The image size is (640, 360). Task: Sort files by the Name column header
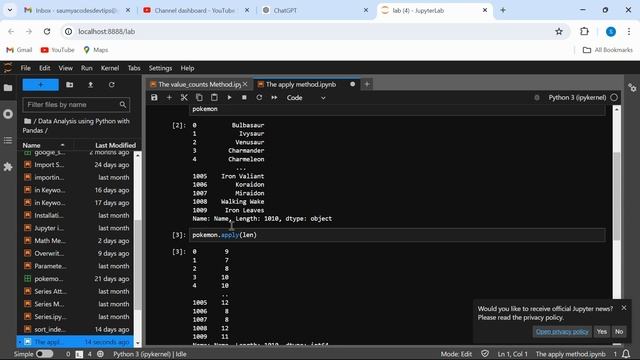click(x=43, y=145)
